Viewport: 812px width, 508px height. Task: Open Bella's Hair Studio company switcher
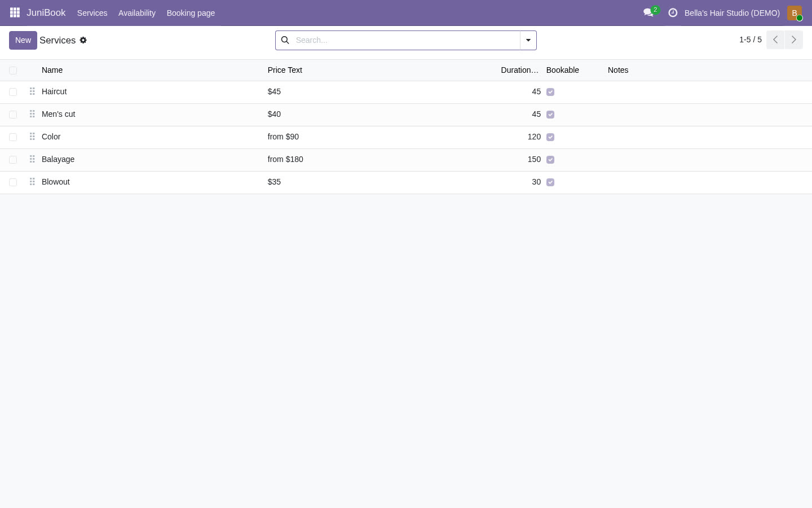pos(732,12)
